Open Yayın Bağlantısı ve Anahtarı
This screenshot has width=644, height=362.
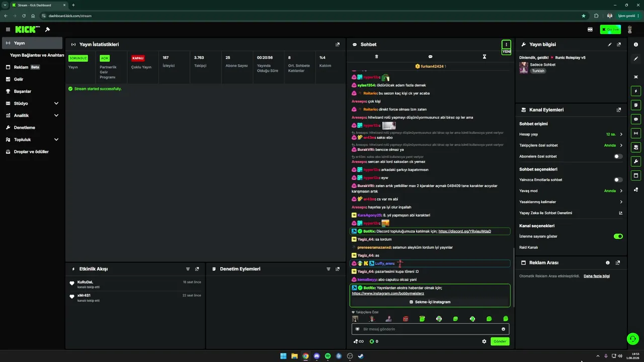point(37,55)
